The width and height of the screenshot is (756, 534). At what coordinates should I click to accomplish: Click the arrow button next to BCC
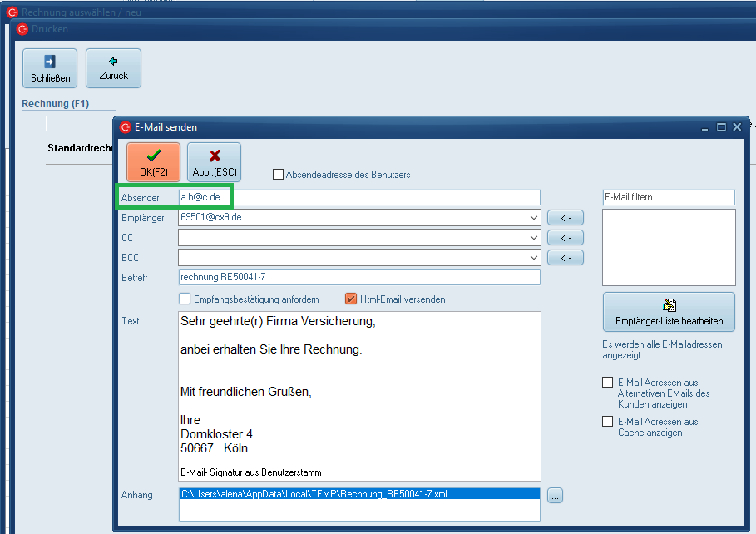[565, 258]
